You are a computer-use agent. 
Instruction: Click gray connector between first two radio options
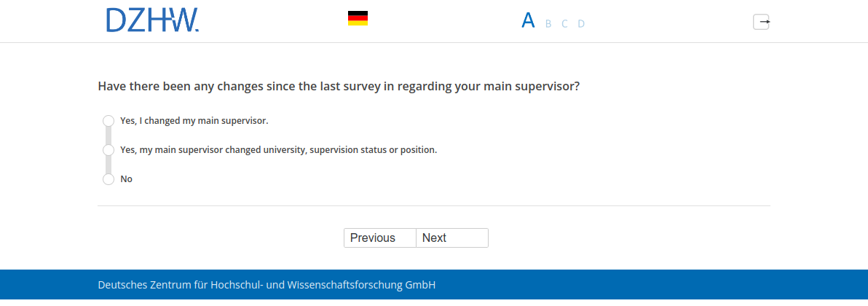click(108, 136)
